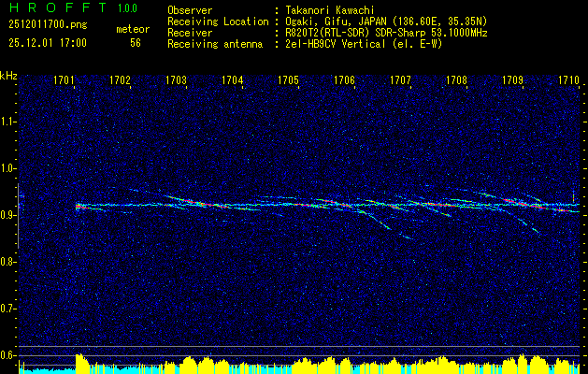Screen dimensions: 588x374
Task: Click the gray vertical frequency range bar
Action: 18,216
